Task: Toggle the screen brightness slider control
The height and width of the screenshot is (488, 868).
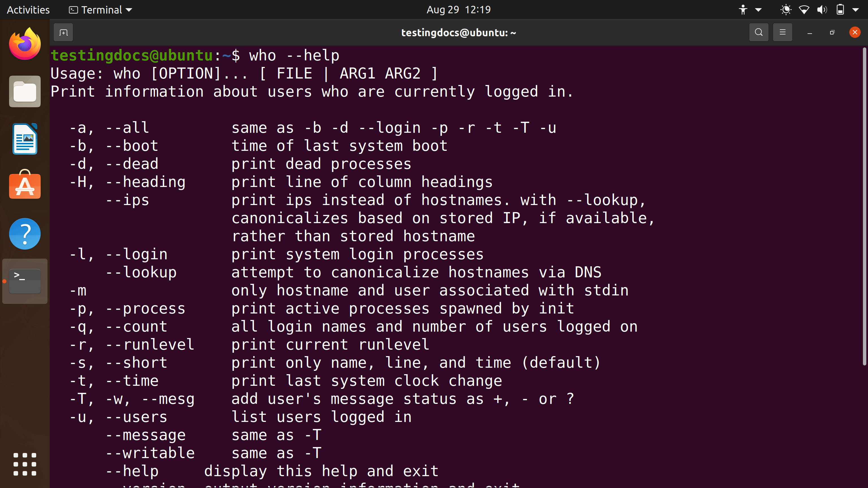Action: coord(786,10)
